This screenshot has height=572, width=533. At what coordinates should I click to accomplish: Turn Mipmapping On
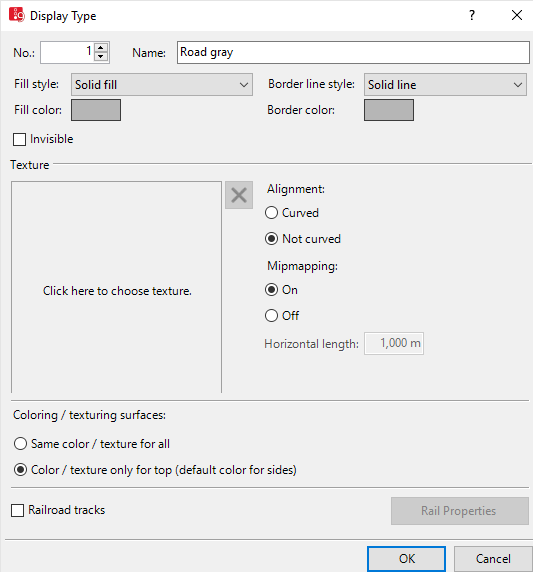coord(271,290)
